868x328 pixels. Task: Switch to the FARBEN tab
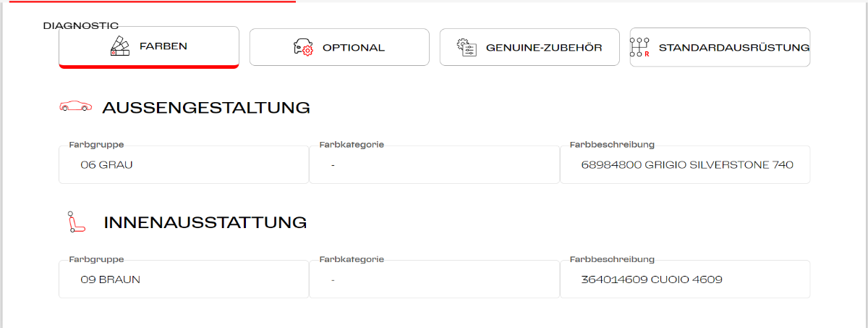(163, 46)
